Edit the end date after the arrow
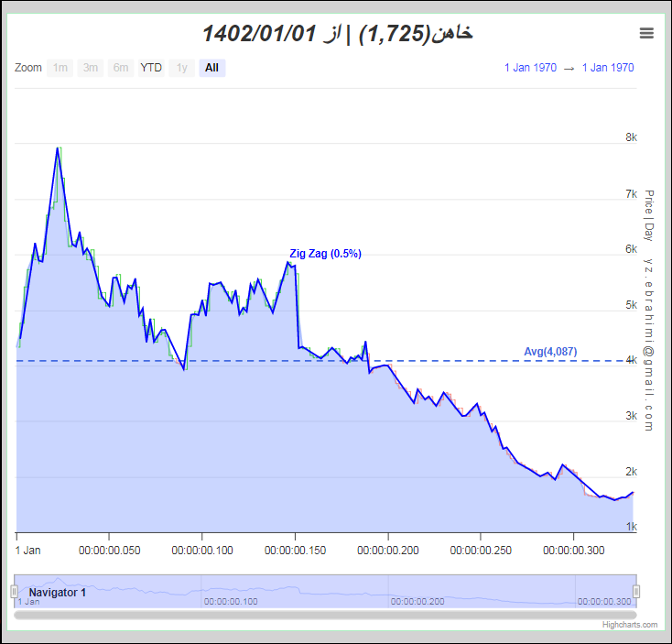This screenshot has height=644, width=672. [x=608, y=68]
